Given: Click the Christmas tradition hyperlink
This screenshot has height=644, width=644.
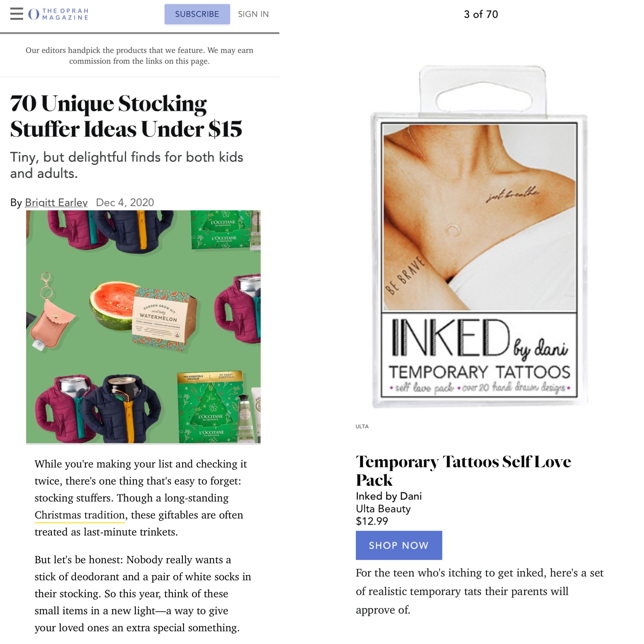Looking at the screenshot, I should tap(80, 515).
